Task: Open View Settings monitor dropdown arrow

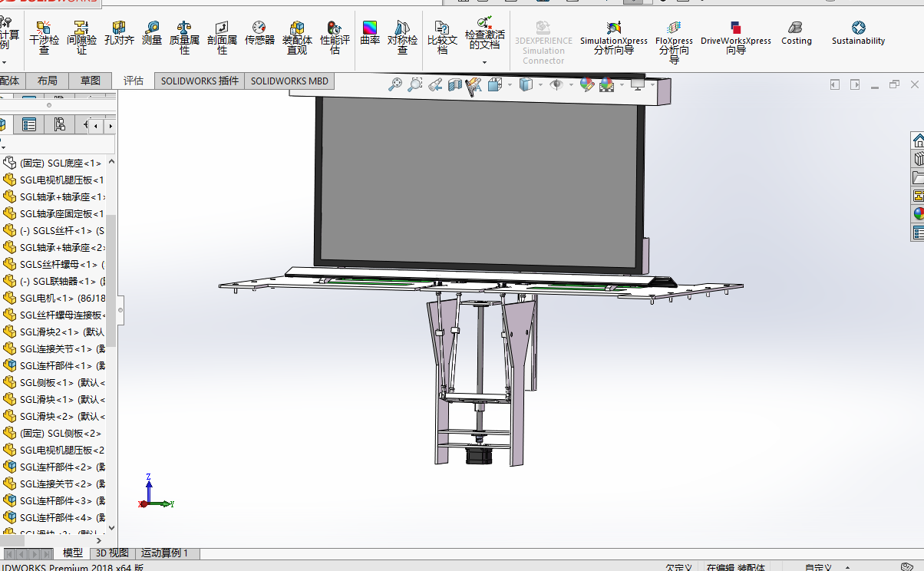Action: click(653, 84)
